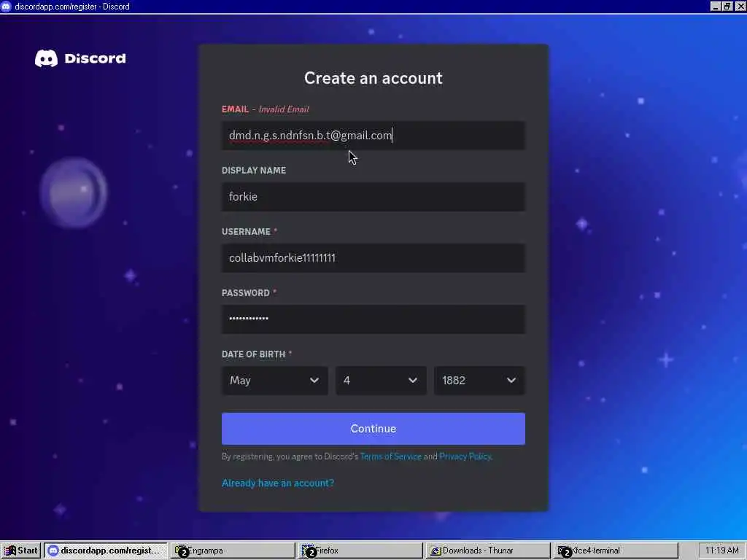This screenshot has width=747, height=560.
Task: Switch to Downloads - Thunar taskbar item
Action: click(488, 551)
